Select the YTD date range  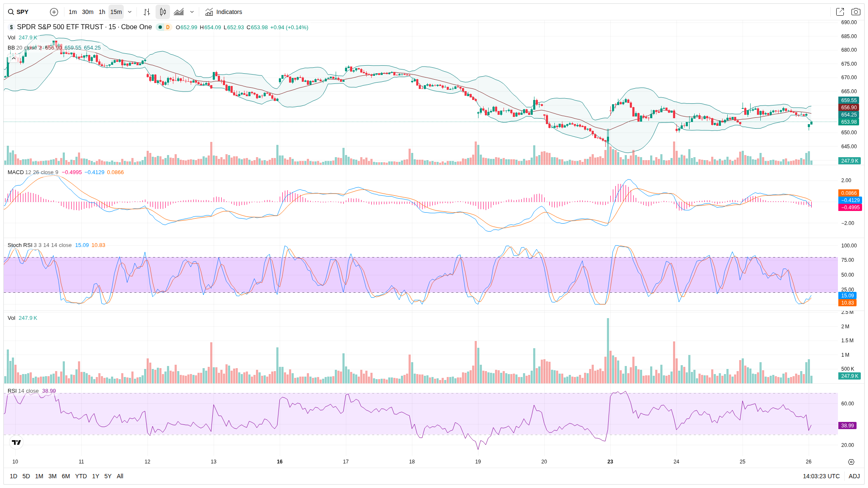[x=81, y=476]
